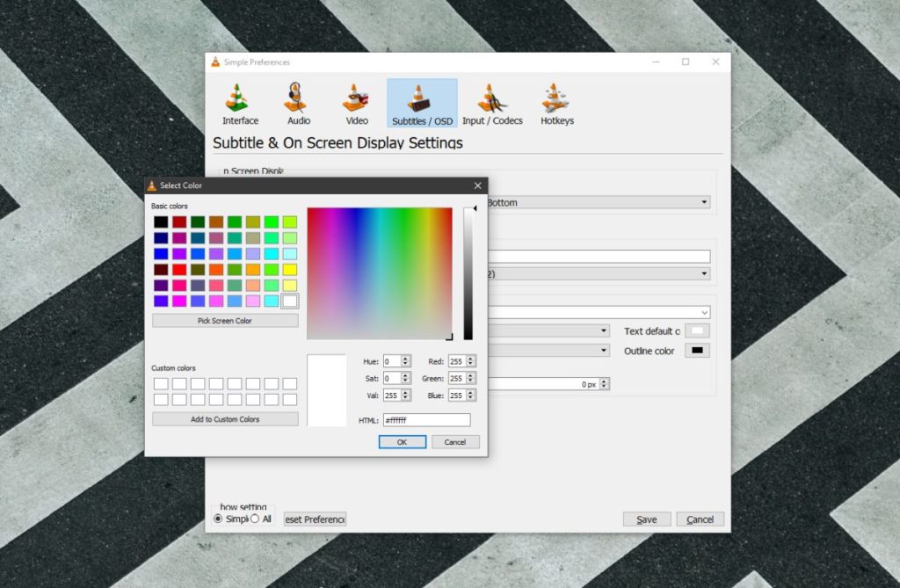Select the Simple settings radio button
The image size is (900, 588).
coord(218,519)
